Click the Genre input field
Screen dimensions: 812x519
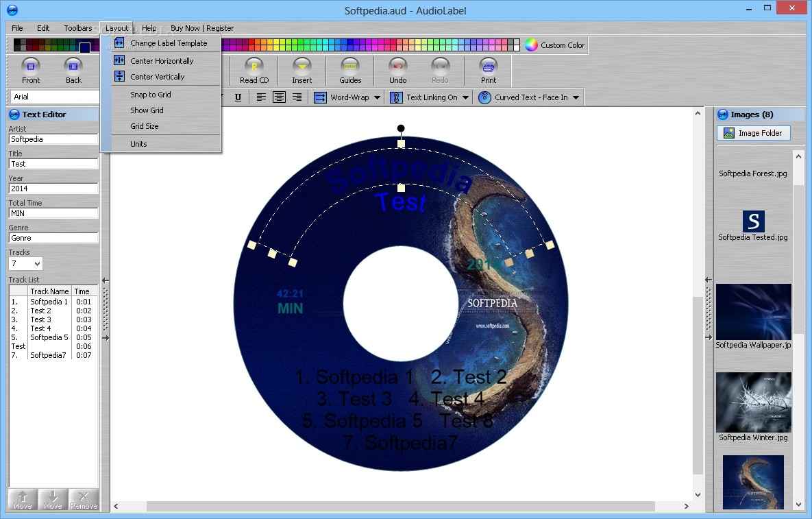tap(53, 238)
